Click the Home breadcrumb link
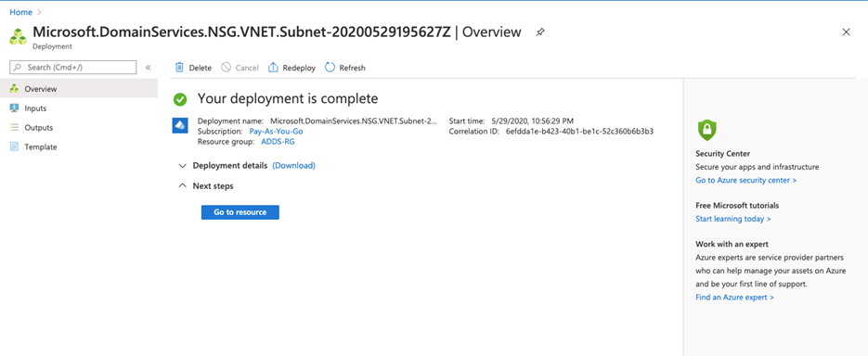Image resolution: width=868 pixels, height=356 pixels. pos(20,12)
